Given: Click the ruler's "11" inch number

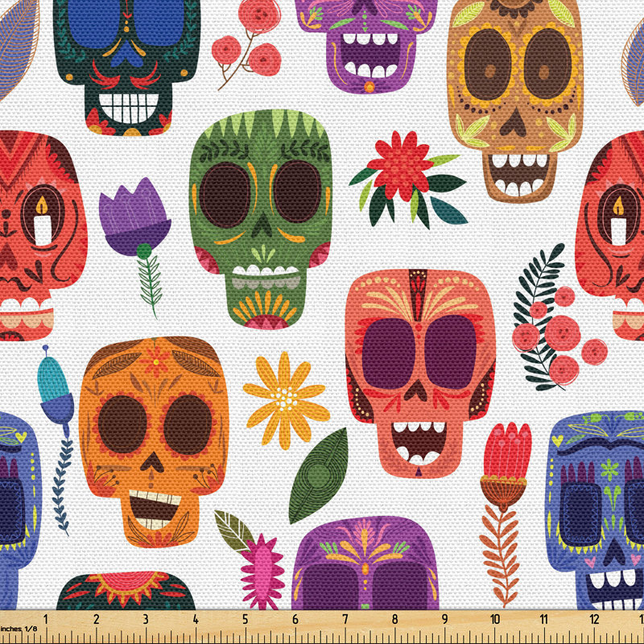Looking at the screenshot, I should pos(544,619).
